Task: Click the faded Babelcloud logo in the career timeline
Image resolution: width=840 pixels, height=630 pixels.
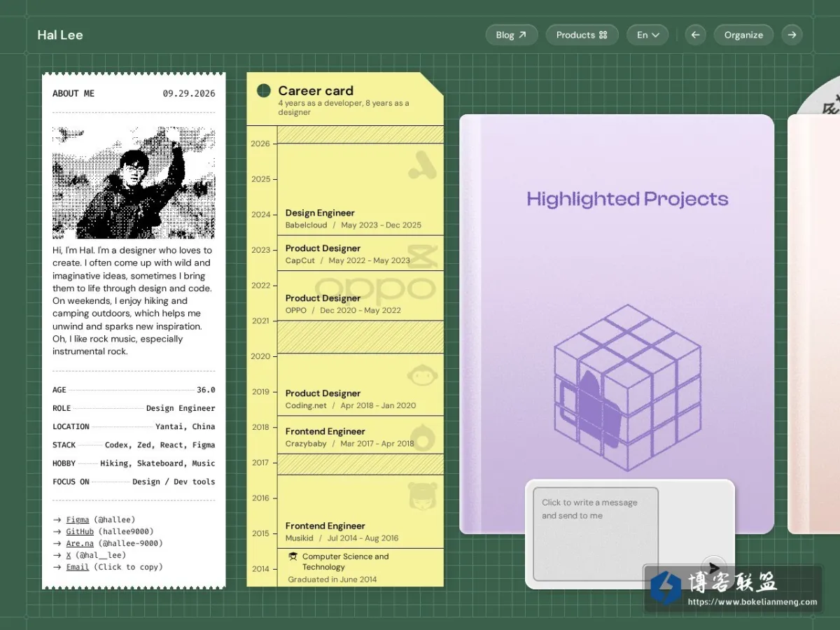Action: [x=423, y=165]
